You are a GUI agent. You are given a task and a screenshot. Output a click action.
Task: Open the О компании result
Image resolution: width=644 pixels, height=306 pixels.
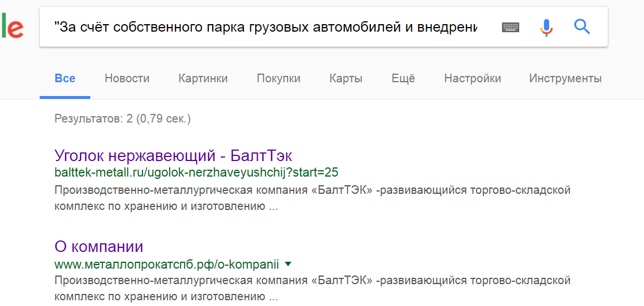(98, 247)
